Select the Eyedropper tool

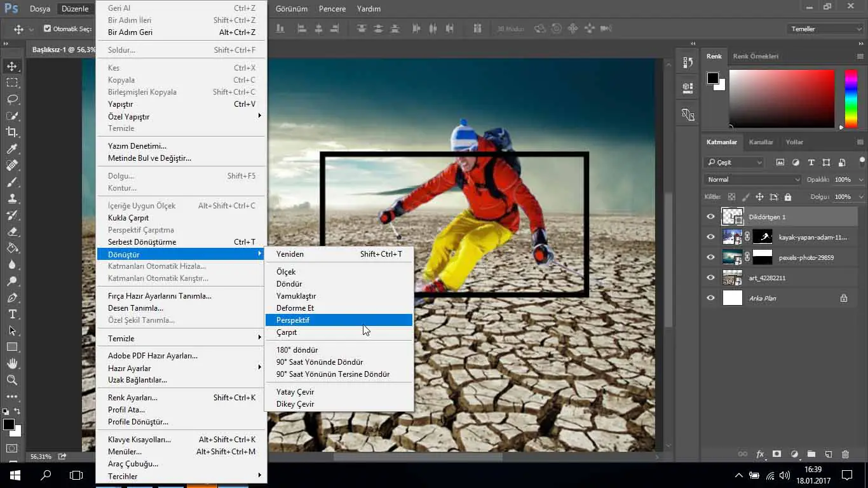coord(12,149)
